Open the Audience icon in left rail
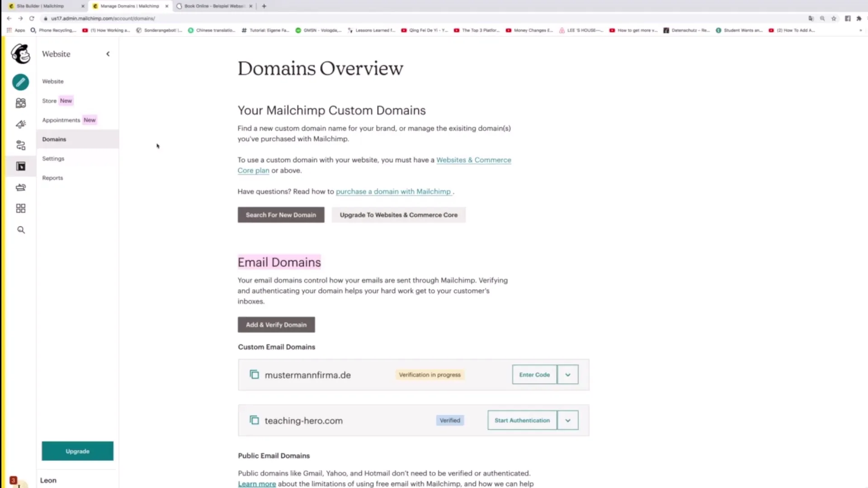 pos(21,103)
